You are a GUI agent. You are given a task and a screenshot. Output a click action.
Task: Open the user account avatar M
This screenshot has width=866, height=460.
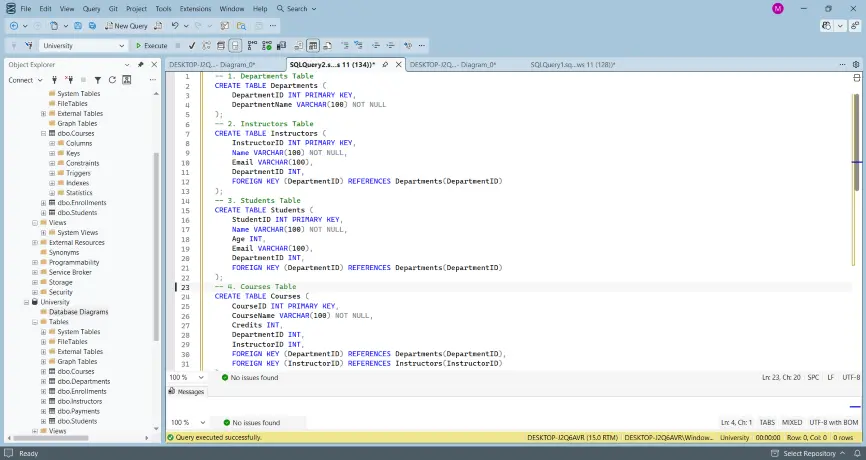pyautogui.click(x=778, y=9)
